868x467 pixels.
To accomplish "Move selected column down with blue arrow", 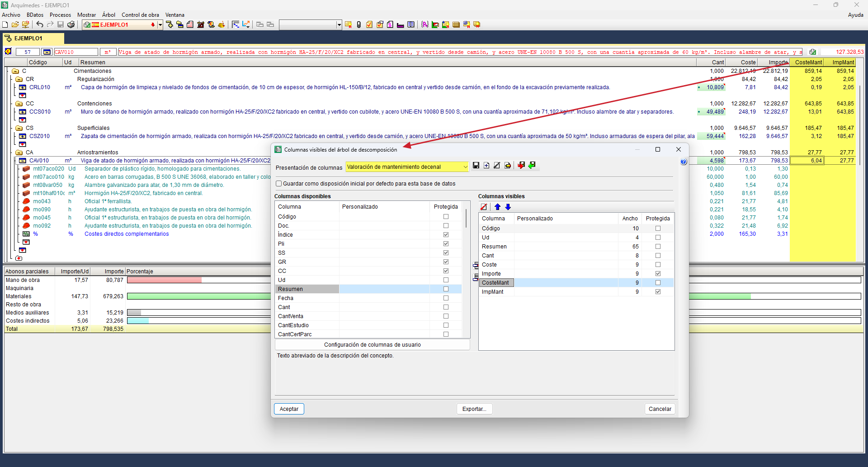I will pos(508,207).
